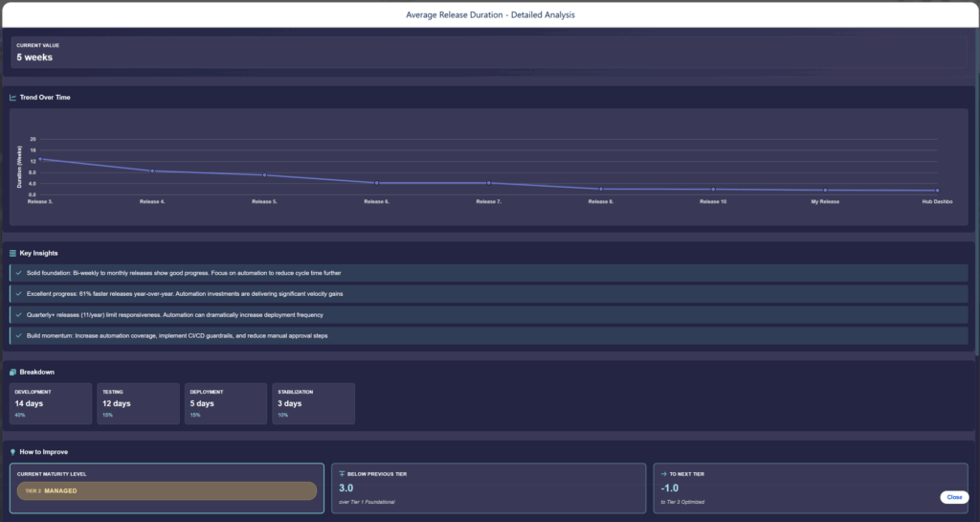Click the How to Improve lightbulb icon
Viewport: 980px width, 522px height.
point(12,451)
